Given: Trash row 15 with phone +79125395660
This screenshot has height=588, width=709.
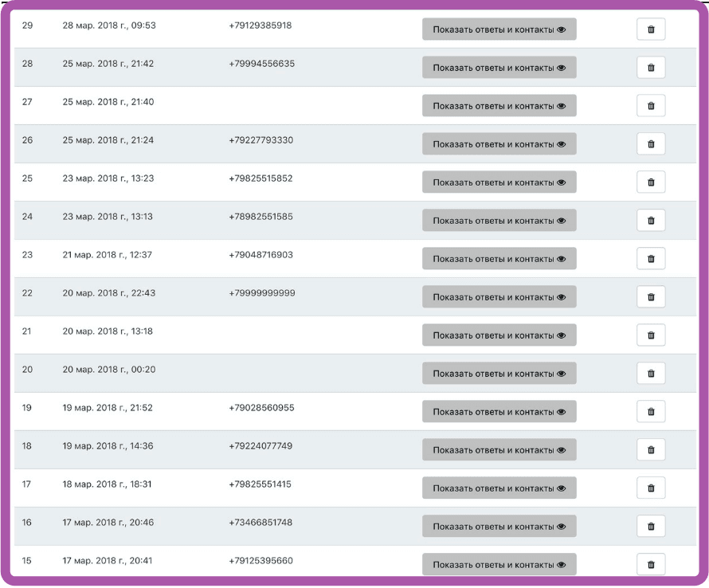Looking at the screenshot, I should click(651, 565).
